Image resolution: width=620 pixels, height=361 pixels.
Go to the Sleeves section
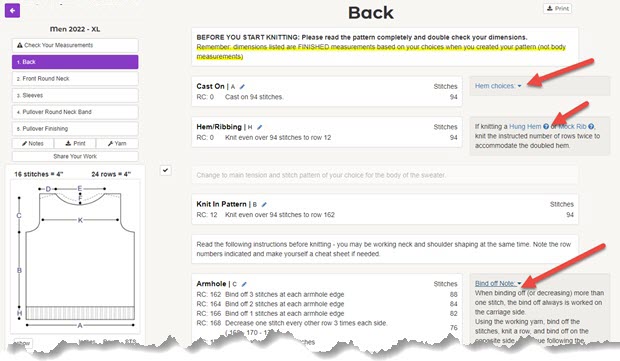(75, 95)
